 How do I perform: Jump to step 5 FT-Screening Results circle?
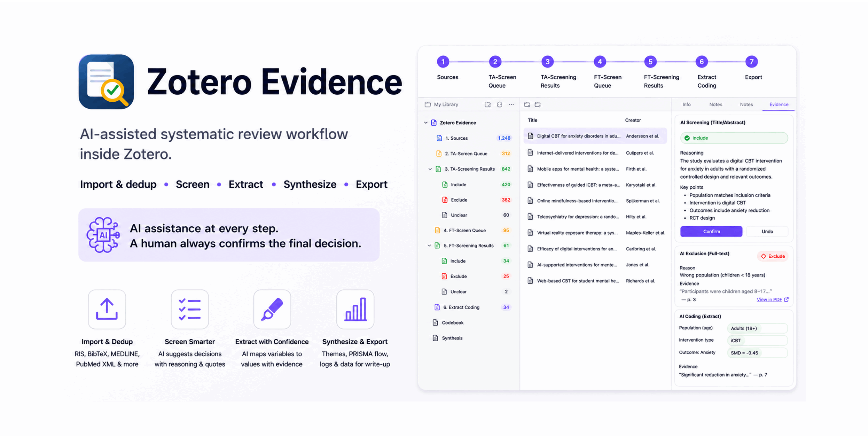coord(650,62)
